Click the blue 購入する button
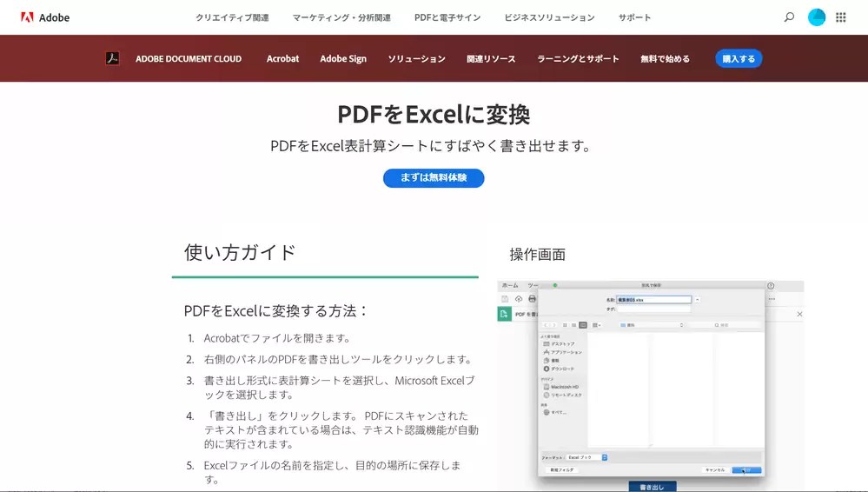 [x=739, y=59]
